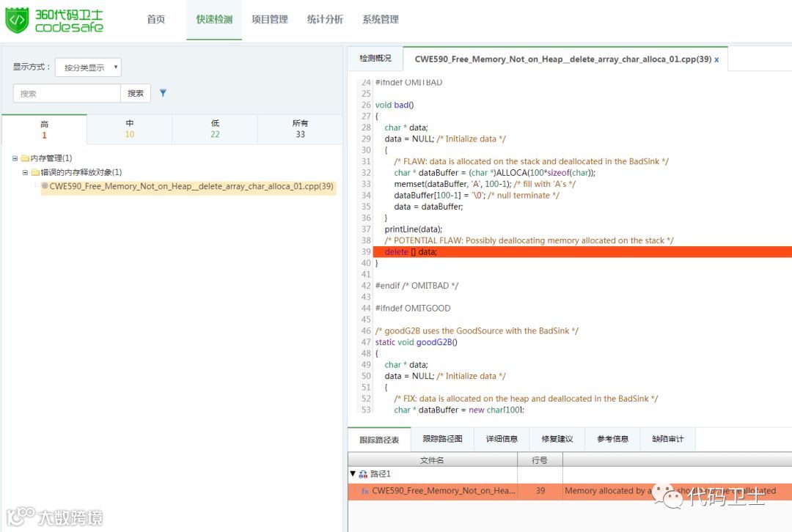Click '#ifndef OMITGOOD' line
This screenshot has width=792, height=532.
pos(413,309)
